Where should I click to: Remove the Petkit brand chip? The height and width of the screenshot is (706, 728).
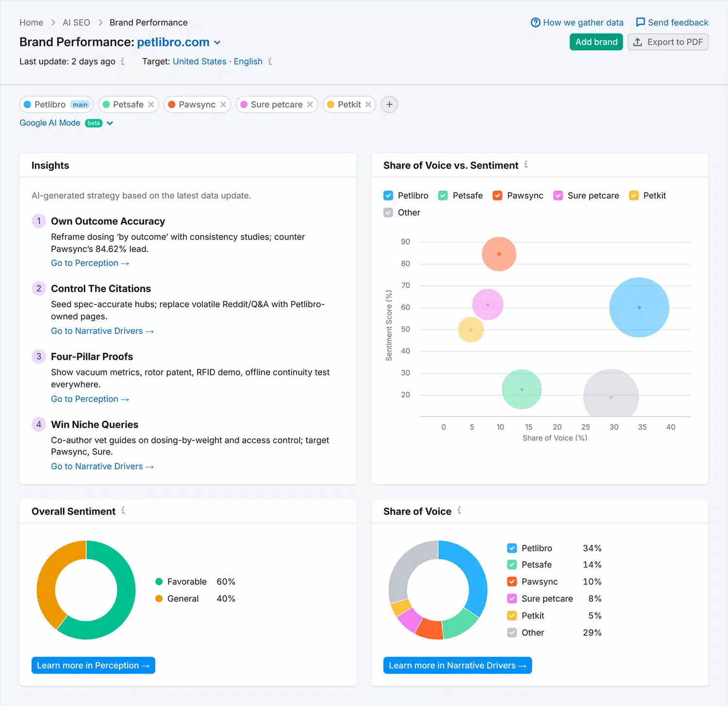(368, 104)
